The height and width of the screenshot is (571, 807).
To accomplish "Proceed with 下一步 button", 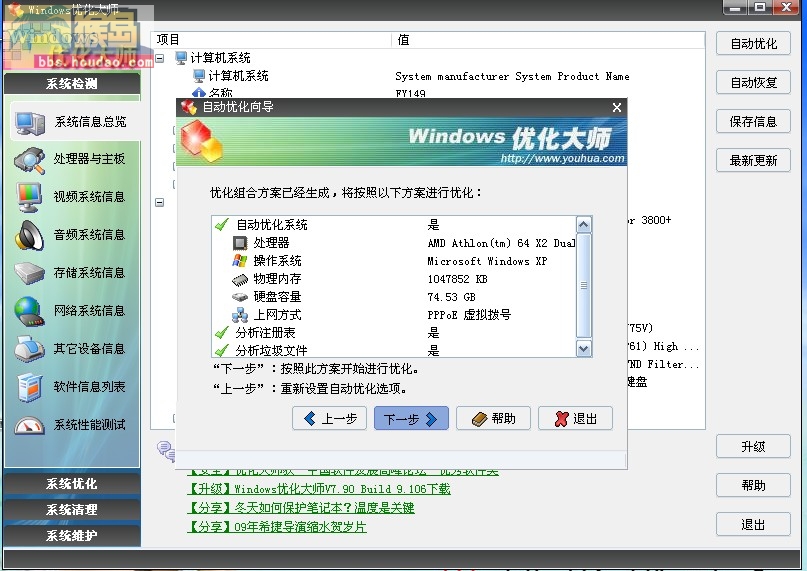I will [411, 418].
